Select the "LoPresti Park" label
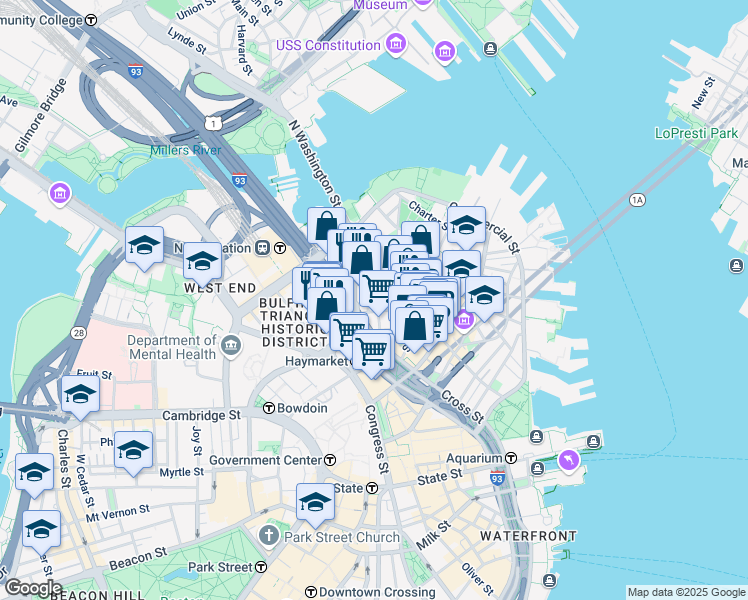Image resolution: width=748 pixels, height=600 pixels. [x=696, y=133]
